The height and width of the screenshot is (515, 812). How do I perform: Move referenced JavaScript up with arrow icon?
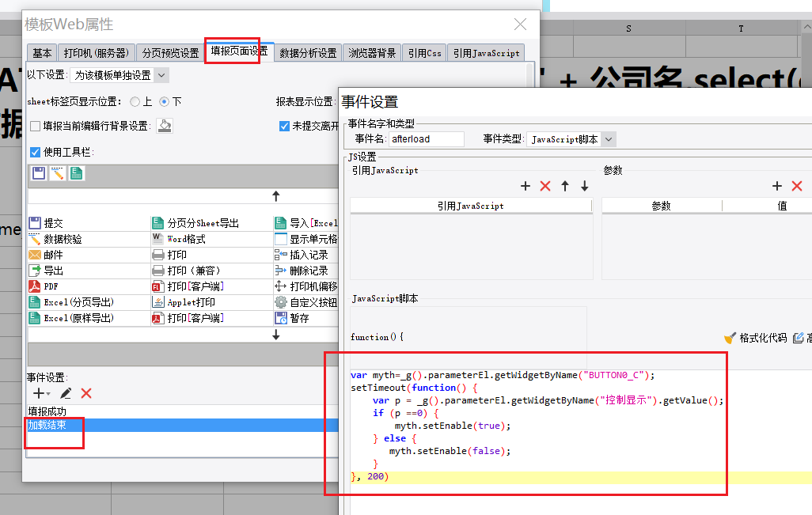pos(565,186)
